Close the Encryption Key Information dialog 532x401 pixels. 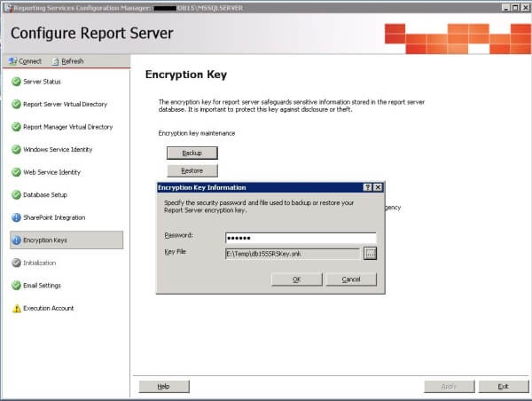pyautogui.click(x=378, y=187)
